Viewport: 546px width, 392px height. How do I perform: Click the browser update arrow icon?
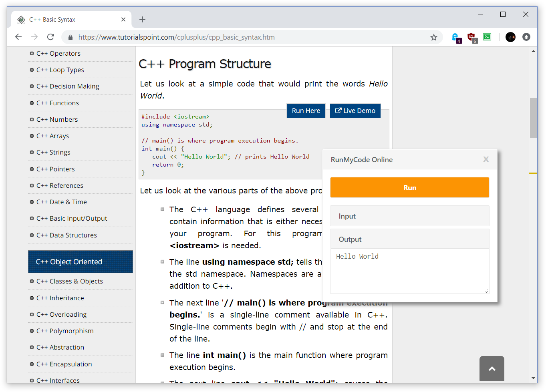[526, 37]
